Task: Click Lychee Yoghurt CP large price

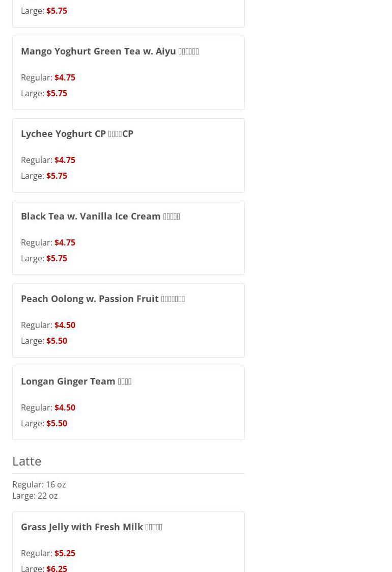Action: click(57, 176)
